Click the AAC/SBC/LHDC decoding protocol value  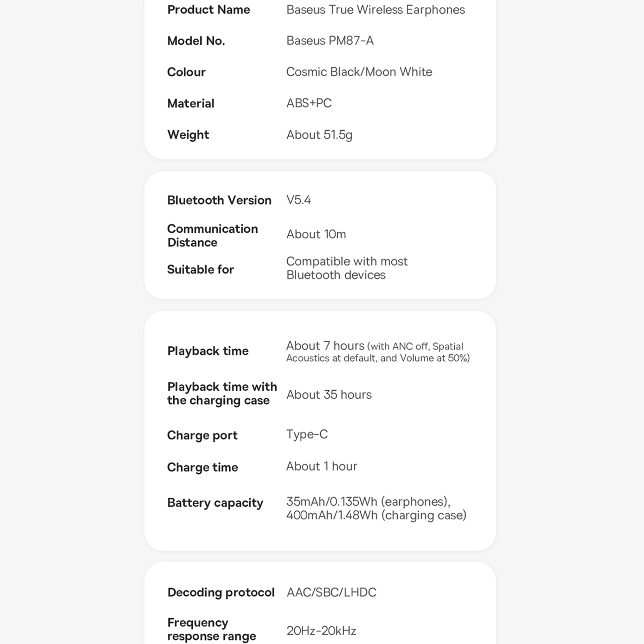[331, 592]
